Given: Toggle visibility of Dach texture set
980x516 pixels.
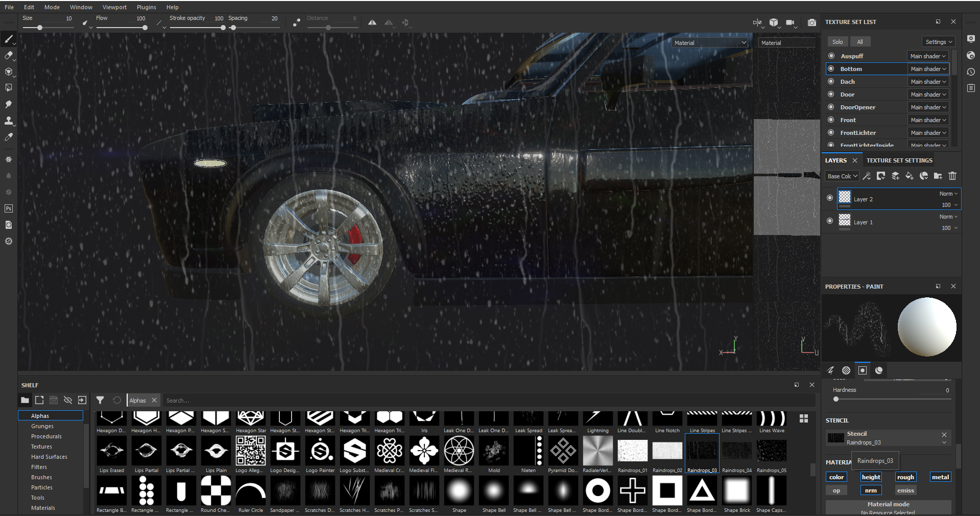Looking at the screenshot, I should click(x=831, y=82).
